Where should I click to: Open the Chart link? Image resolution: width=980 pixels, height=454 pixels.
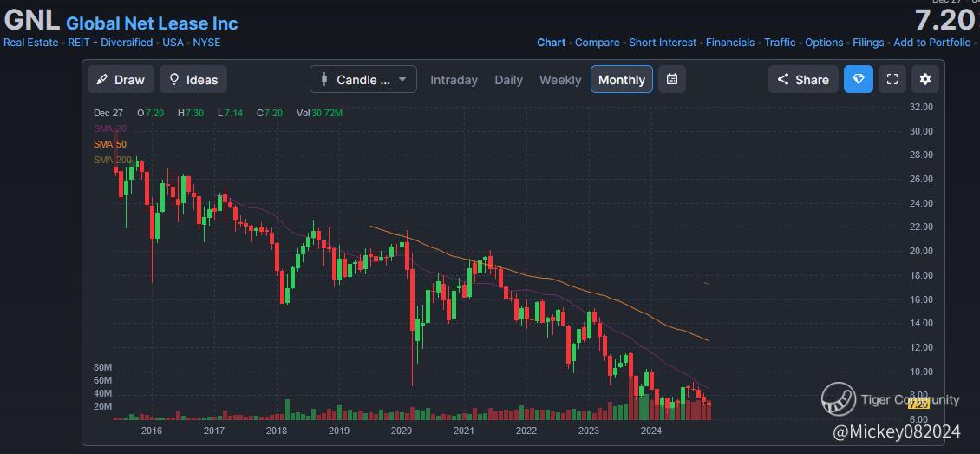[x=552, y=43]
